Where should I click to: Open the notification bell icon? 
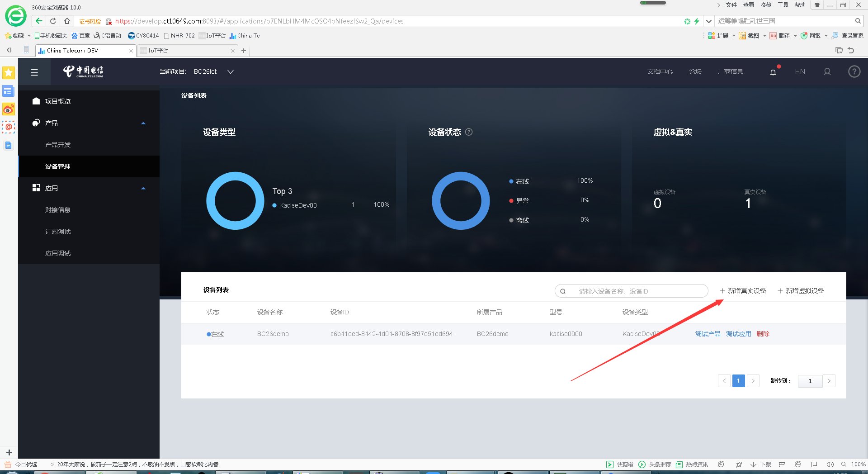click(773, 72)
